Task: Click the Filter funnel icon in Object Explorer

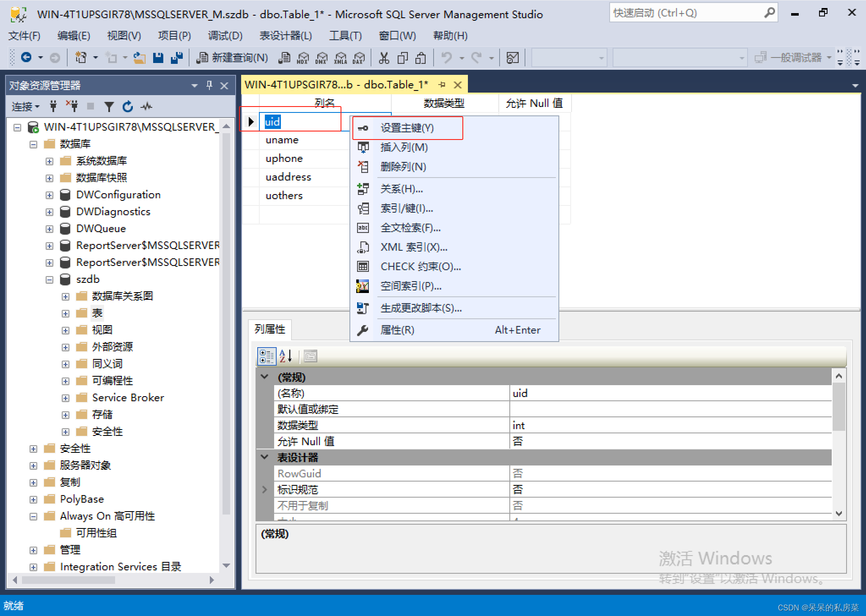Action: (109, 107)
